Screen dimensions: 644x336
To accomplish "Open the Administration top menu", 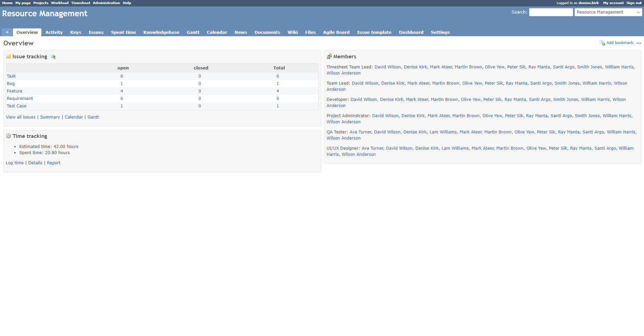I will (106, 3).
